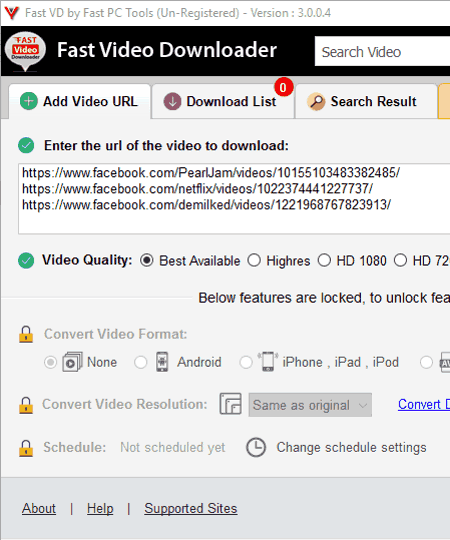Select the HD 720 quality radio button

pyautogui.click(x=400, y=260)
